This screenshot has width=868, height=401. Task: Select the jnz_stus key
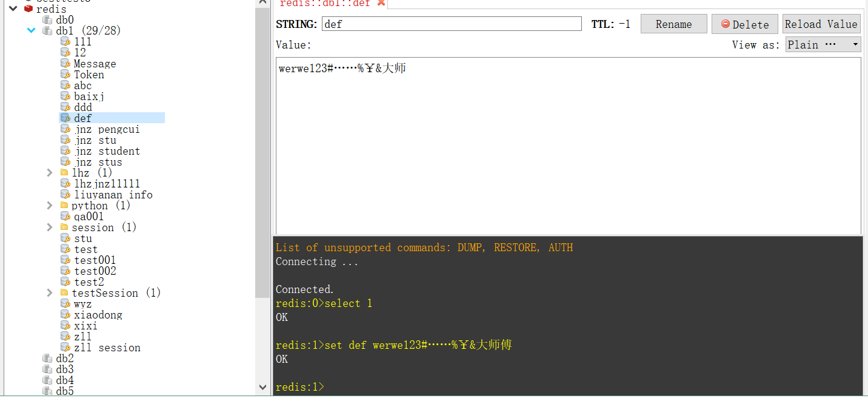[x=98, y=162]
